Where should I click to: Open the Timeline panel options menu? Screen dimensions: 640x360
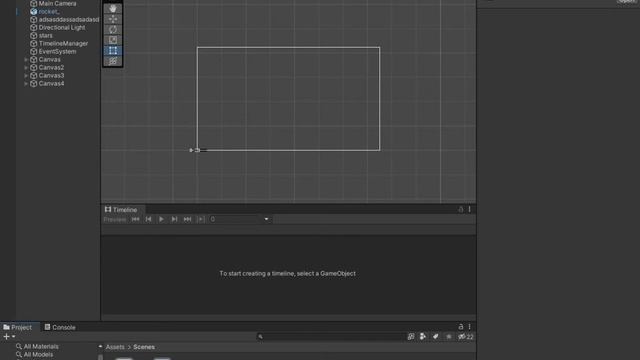click(469, 209)
